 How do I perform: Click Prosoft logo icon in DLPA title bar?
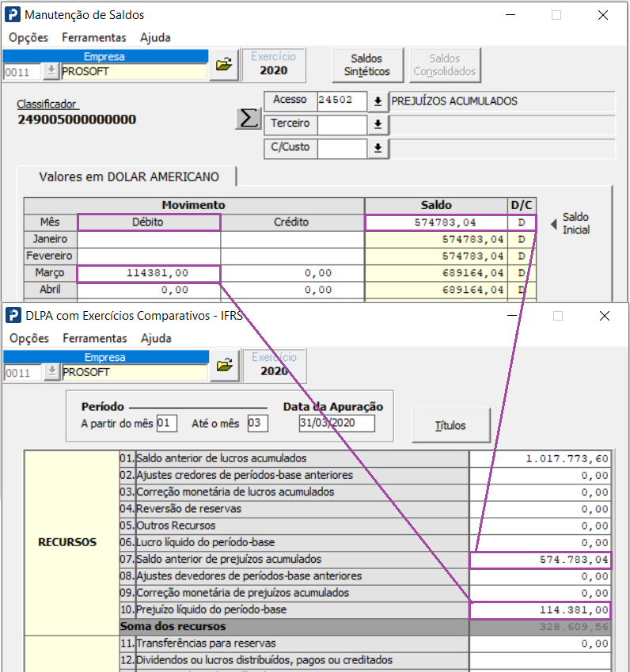click(13, 316)
